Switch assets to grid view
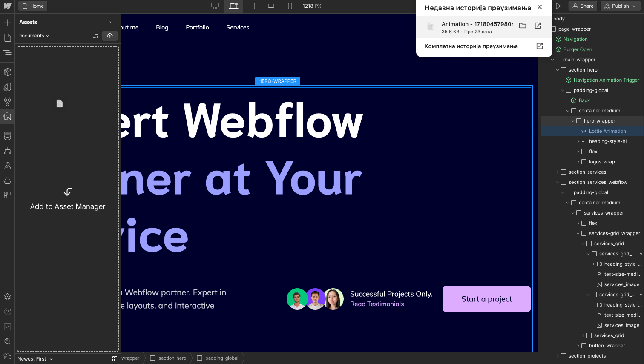The width and height of the screenshot is (644, 364). pos(115,359)
